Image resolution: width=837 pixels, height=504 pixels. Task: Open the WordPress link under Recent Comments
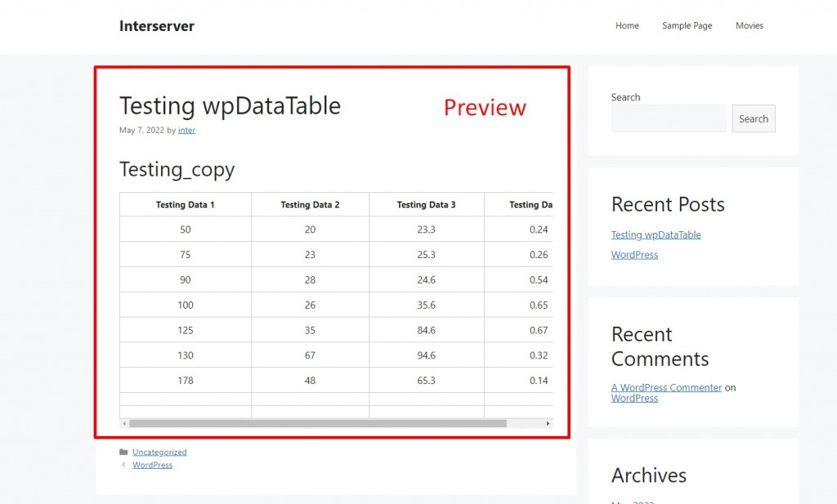[x=634, y=398]
